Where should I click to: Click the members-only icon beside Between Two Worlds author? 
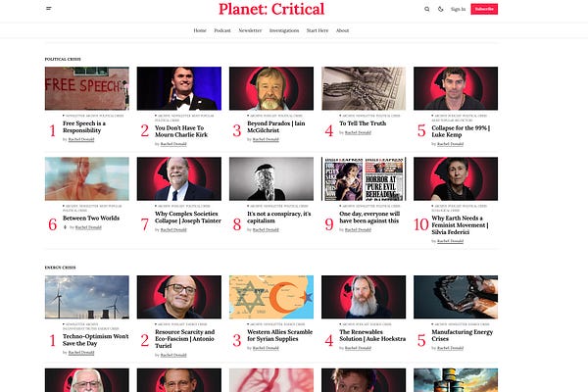[x=65, y=227]
